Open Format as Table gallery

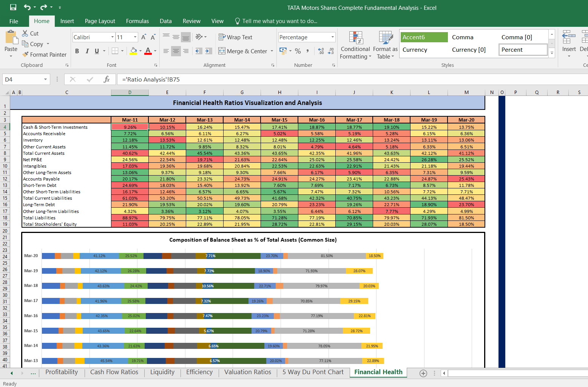385,45
